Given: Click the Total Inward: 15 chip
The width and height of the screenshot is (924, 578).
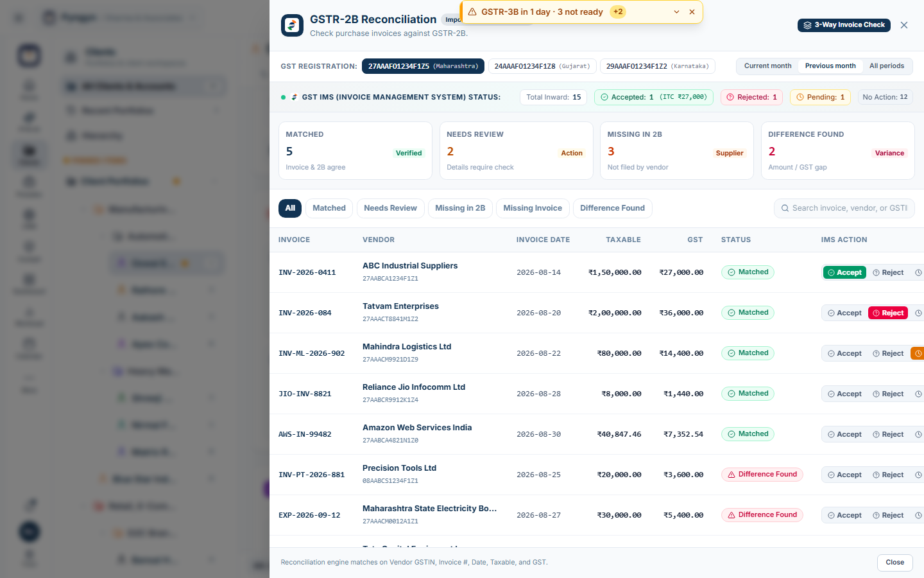Looking at the screenshot, I should pyautogui.click(x=553, y=98).
